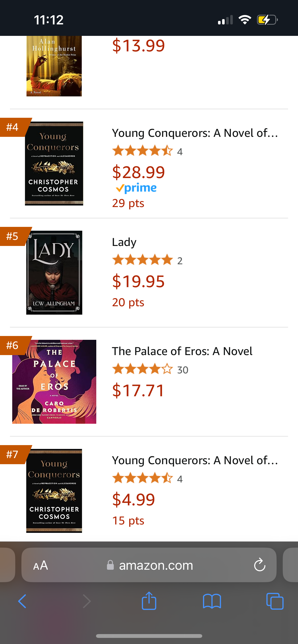Open the Safari share sheet icon
298x644 pixels.
149,601
